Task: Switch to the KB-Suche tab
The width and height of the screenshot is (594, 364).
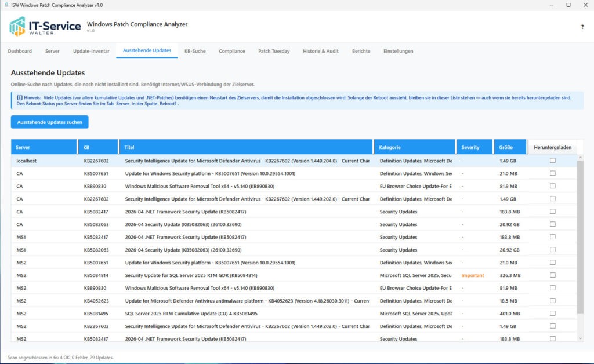Action: (x=195, y=51)
